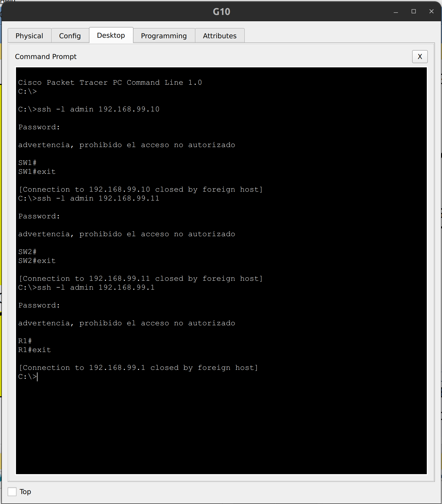Screen dimensions: 442x504
Task: Click the SW1#exit line in the terminal
Action: [37, 171]
